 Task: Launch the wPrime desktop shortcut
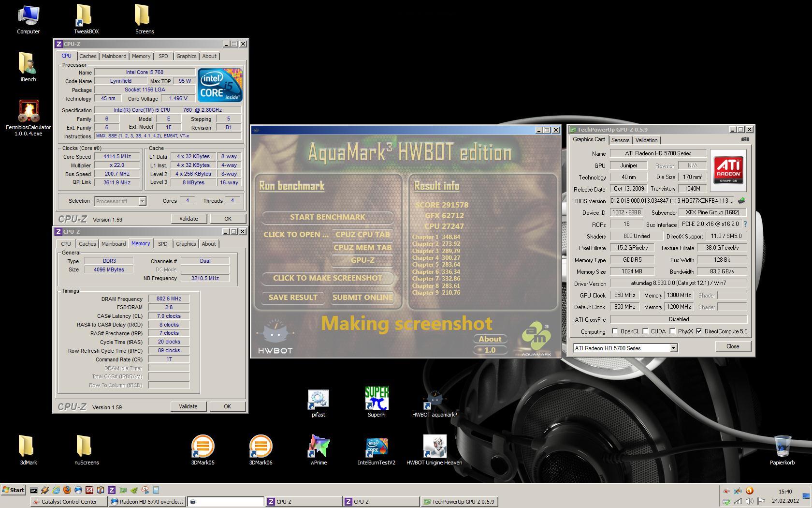[318, 450]
